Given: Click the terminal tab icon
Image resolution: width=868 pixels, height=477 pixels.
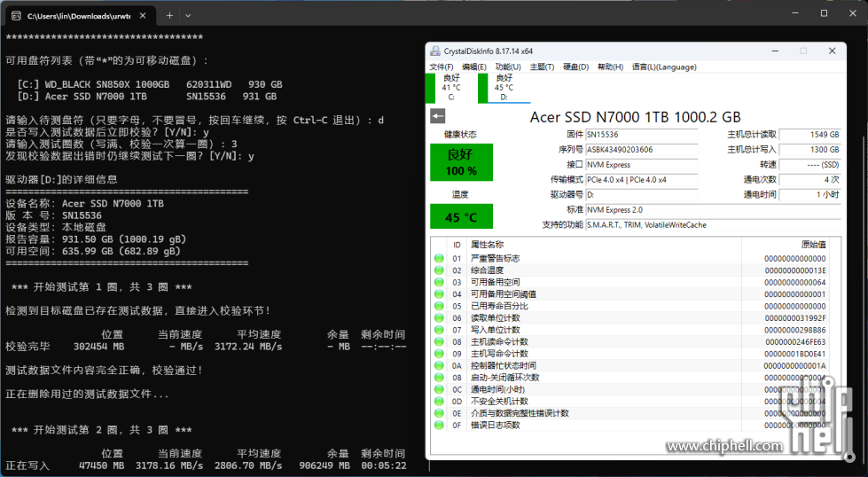Looking at the screenshot, I should [x=16, y=16].
